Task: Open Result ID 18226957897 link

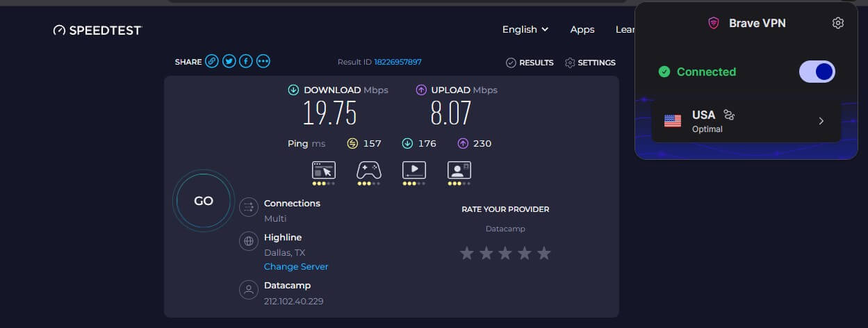Action: tap(398, 62)
